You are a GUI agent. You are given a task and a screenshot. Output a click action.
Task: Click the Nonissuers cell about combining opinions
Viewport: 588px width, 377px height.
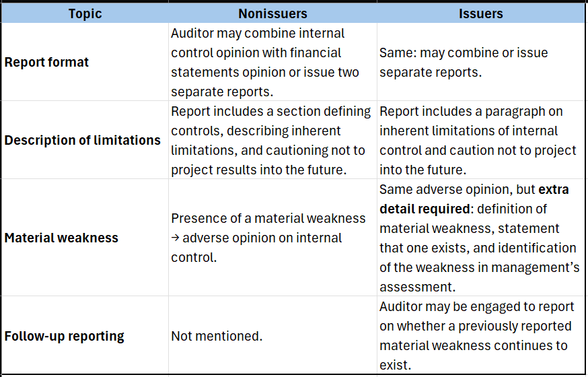click(272, 62)
